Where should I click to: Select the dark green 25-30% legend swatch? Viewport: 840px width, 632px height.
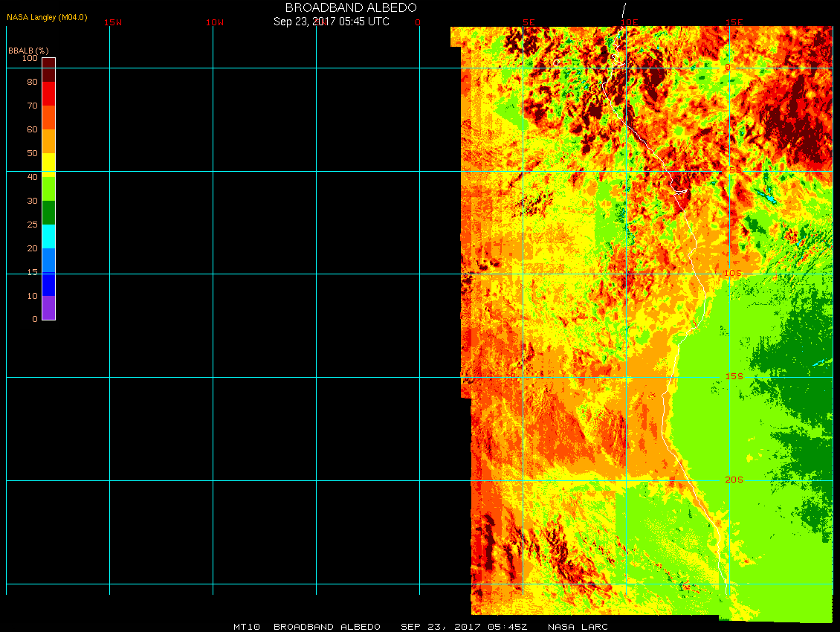coord(48,213)
